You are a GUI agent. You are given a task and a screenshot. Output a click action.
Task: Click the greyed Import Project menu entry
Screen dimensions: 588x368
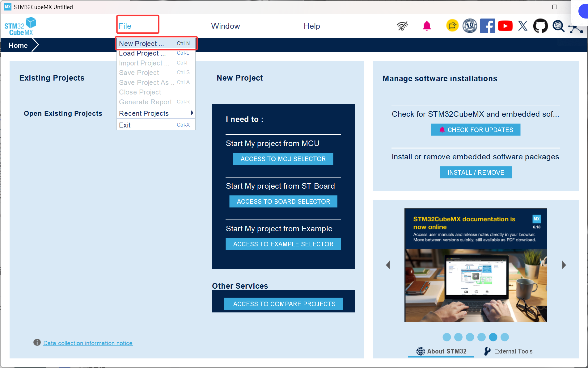[x=156, y=63]
